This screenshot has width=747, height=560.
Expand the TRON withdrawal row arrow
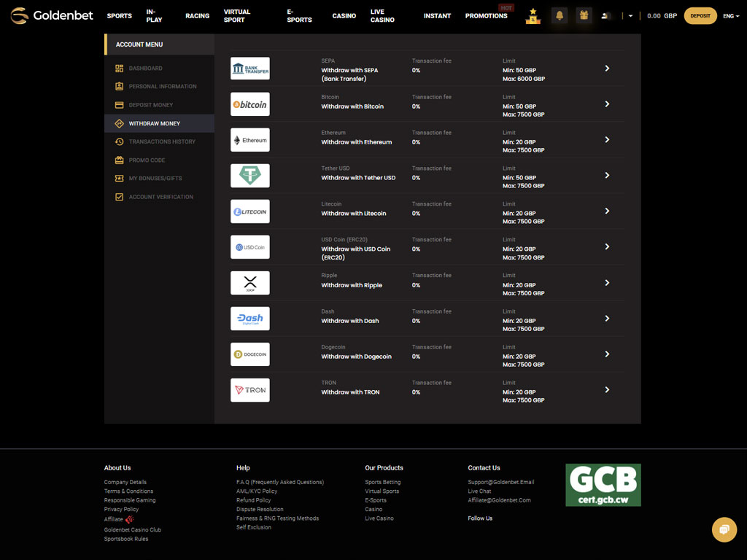point(607,390)
